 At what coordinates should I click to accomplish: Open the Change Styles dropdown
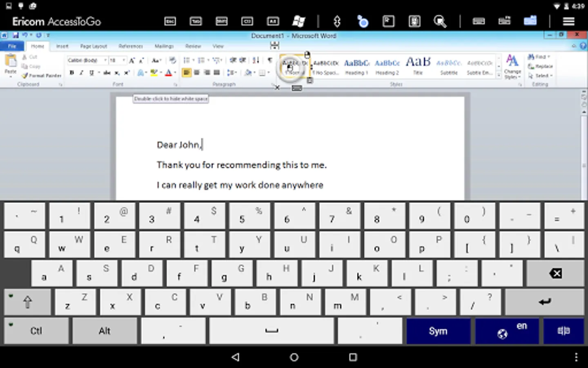(x=512, y=66)
